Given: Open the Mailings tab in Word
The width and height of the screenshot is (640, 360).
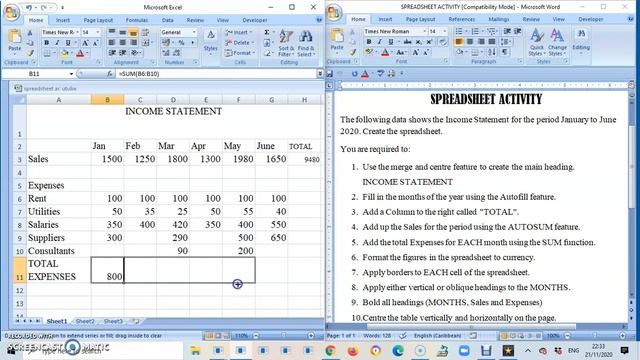Looking at the screenshot, I should point(499,19).
